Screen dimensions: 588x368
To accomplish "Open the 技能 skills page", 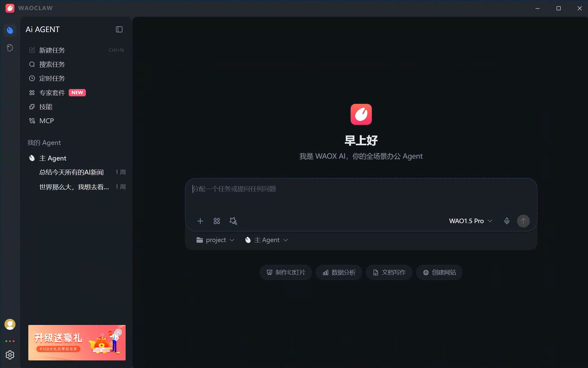I will pyautogui.click(x=77, y=107).
